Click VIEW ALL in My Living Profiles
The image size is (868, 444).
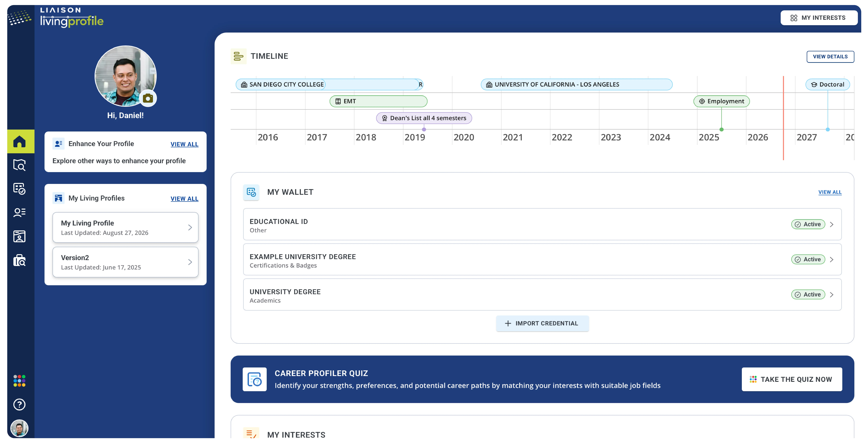(184, 199)
